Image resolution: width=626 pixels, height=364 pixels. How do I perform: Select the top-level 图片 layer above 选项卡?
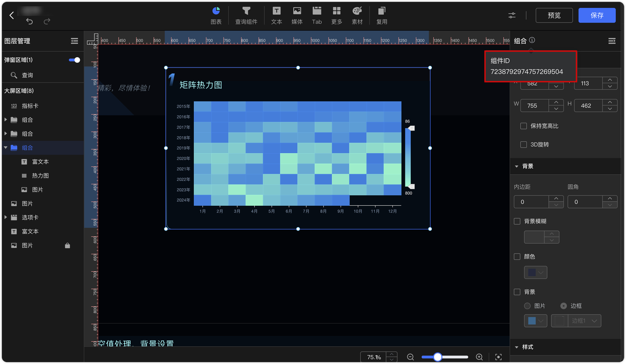point(42,203)
